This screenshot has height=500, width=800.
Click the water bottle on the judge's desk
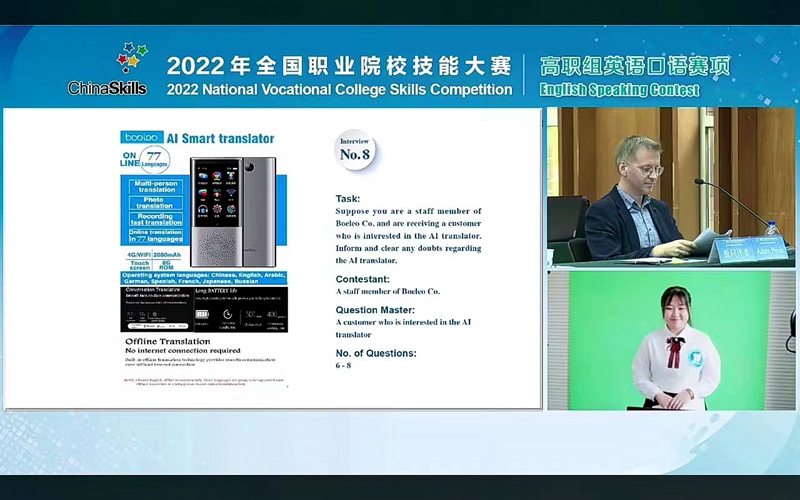tap(771, 229)
